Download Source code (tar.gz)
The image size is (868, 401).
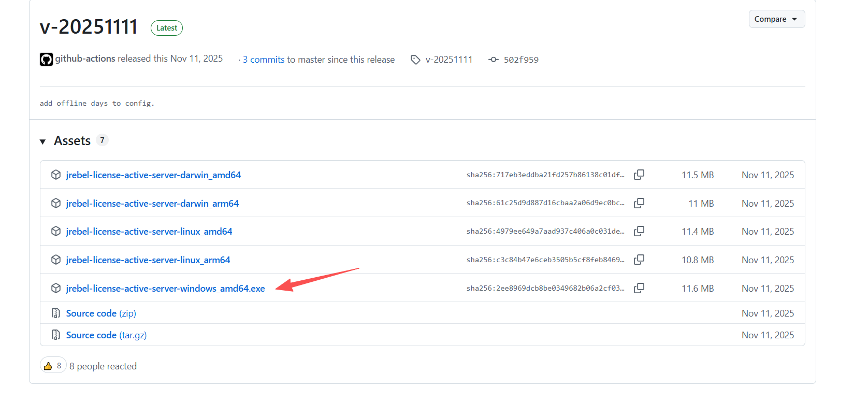[106, 335]
